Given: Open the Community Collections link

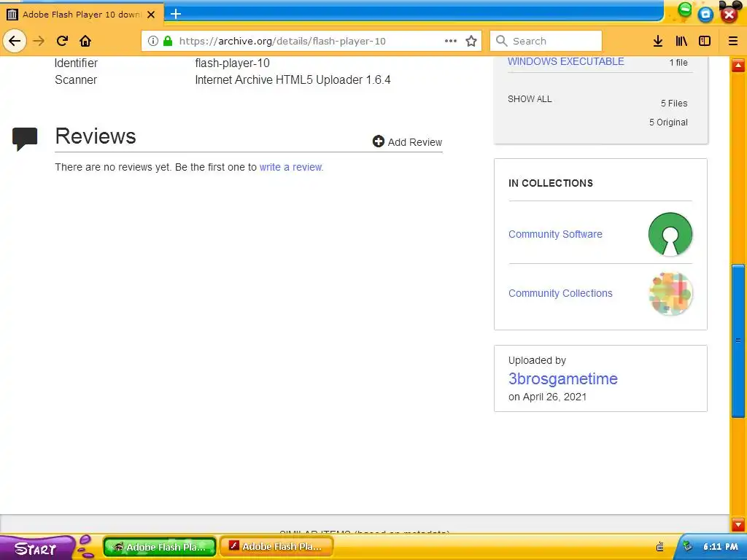Looking at the screenshot, I should [x=560, y=293].
